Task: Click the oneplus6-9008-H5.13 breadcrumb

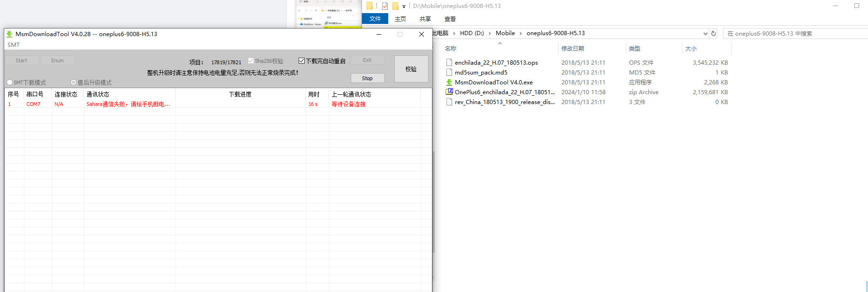Action: [556, 33]
